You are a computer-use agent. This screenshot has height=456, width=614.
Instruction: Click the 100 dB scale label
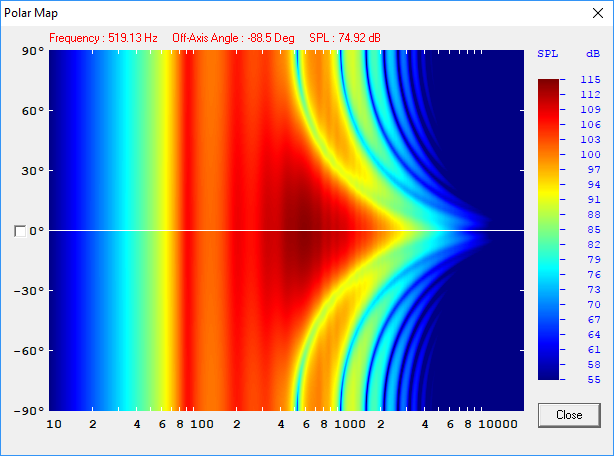click(x=590, y=154)
